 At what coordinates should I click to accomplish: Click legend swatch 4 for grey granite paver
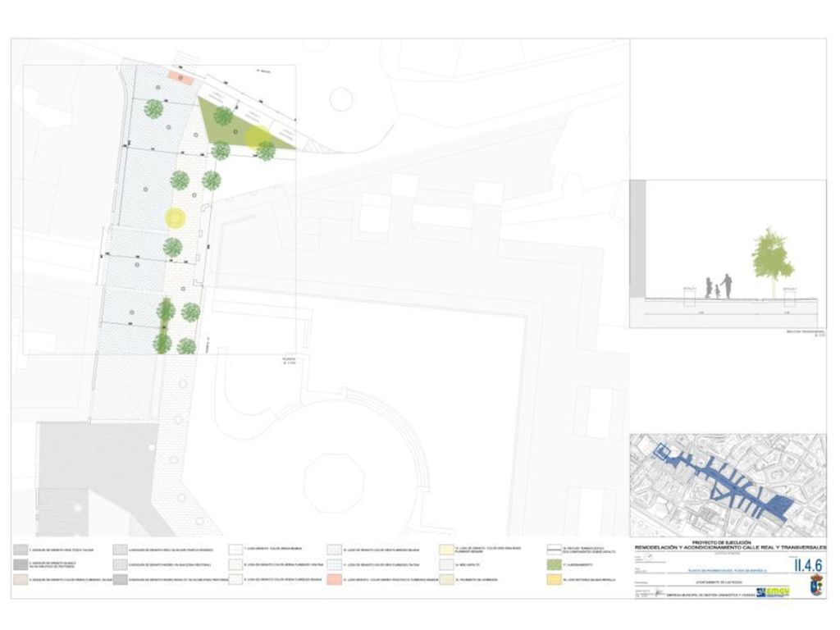[121, 550]
